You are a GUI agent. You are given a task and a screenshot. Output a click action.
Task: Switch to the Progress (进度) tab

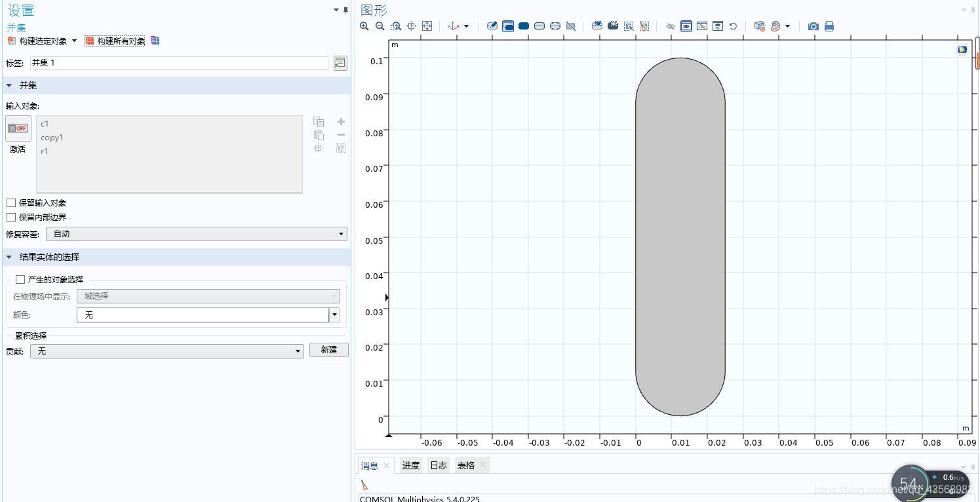point(411,465)
